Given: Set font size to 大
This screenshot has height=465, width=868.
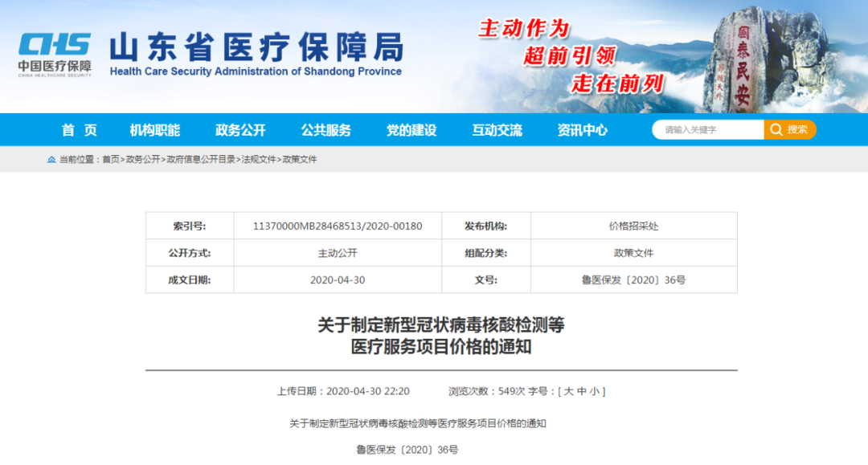Looking at the screenshot, I should 569,392.
